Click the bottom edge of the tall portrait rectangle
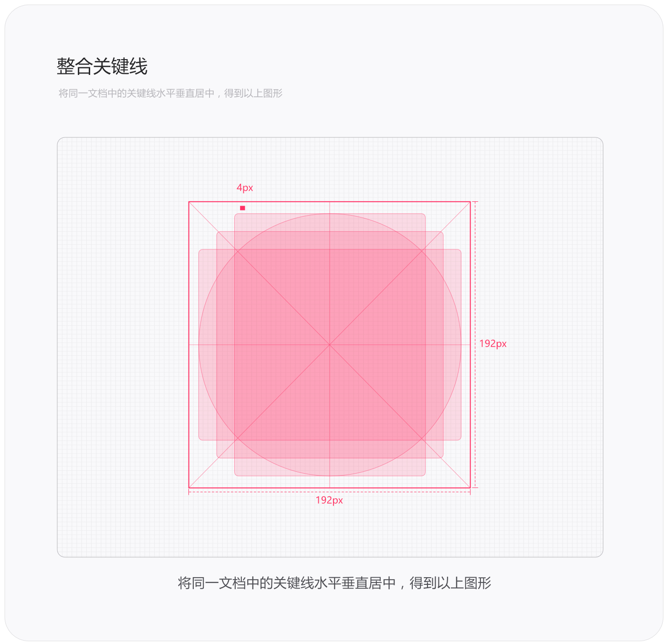The height and width of the screenshot is (644, 668). pos(330,476)
